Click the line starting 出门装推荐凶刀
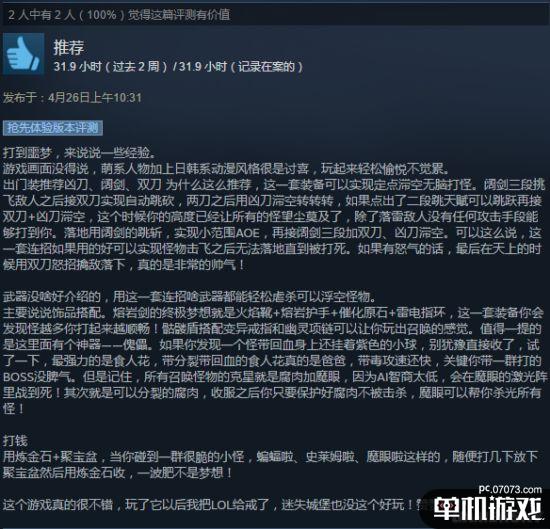 [274, 185]
